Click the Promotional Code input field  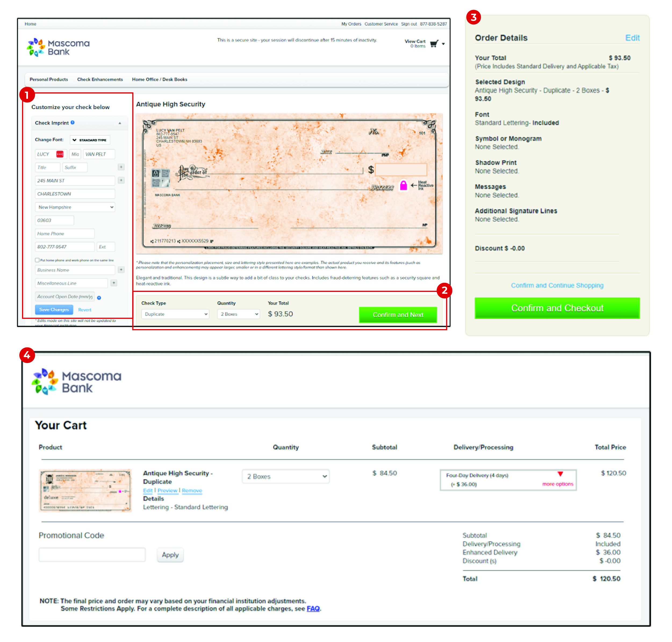[x=92, y=554]
